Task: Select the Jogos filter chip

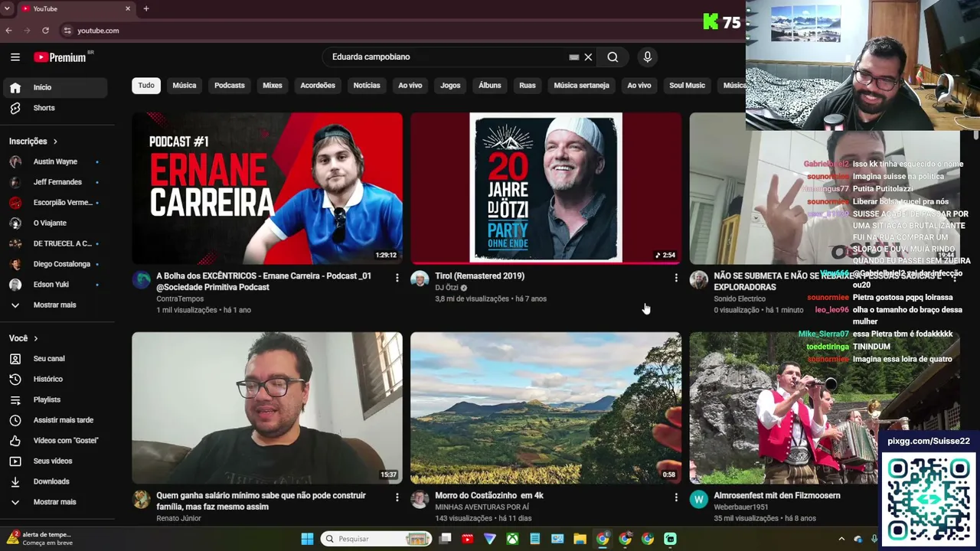Action: [450, 86]
